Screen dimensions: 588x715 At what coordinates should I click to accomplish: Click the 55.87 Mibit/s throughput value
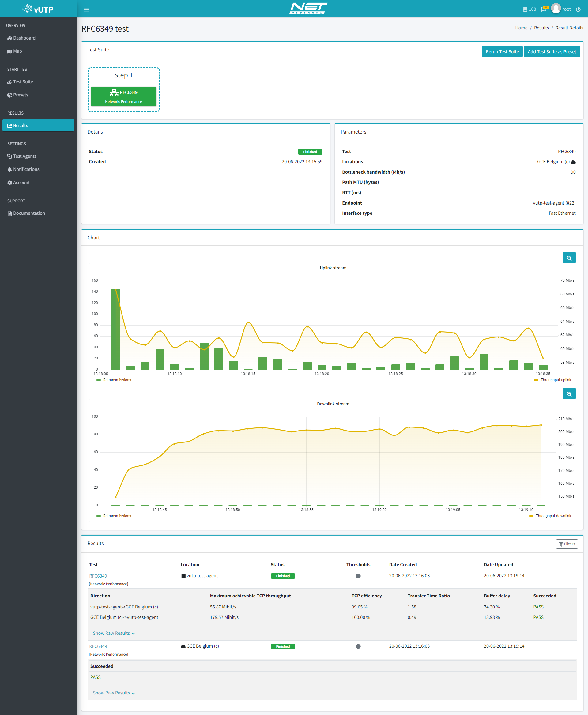[x=223, y=607]
